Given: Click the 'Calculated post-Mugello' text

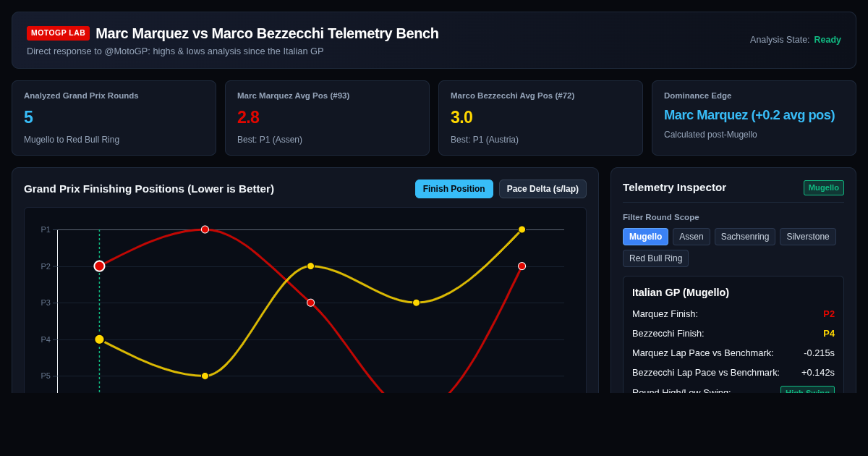Looking at the screenshot, I should pos(710,135).
